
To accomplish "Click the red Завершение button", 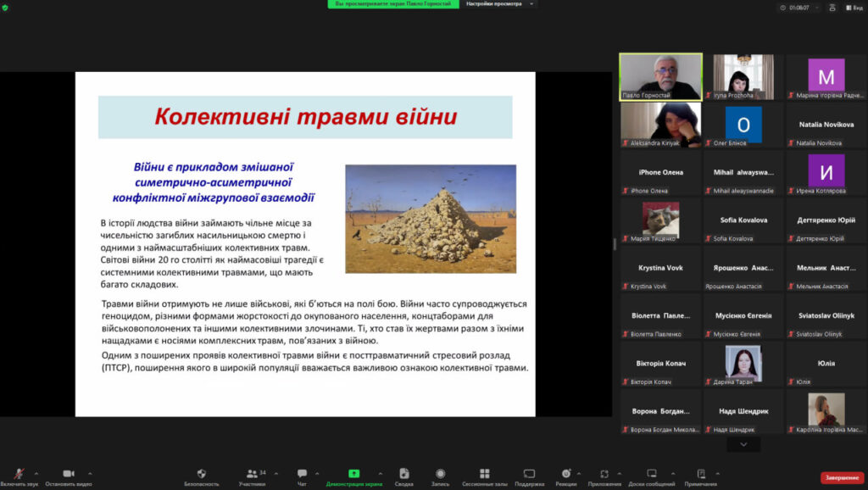I will click(x=842, y=478).
